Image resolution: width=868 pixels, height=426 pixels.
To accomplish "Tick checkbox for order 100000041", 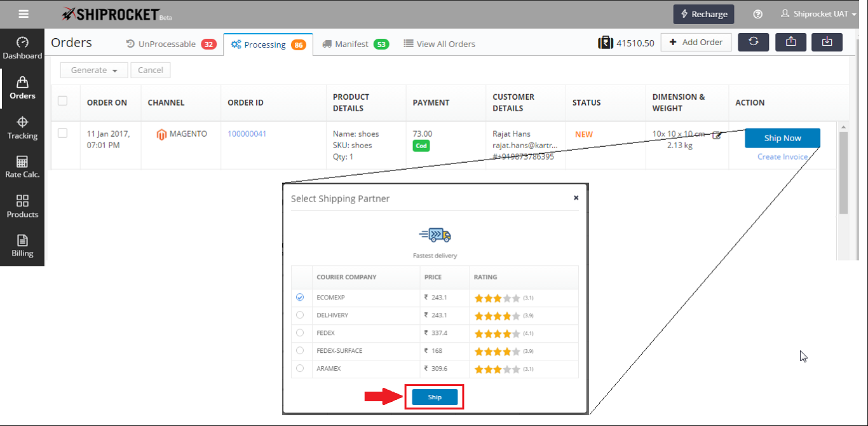I will coord(62,133).
